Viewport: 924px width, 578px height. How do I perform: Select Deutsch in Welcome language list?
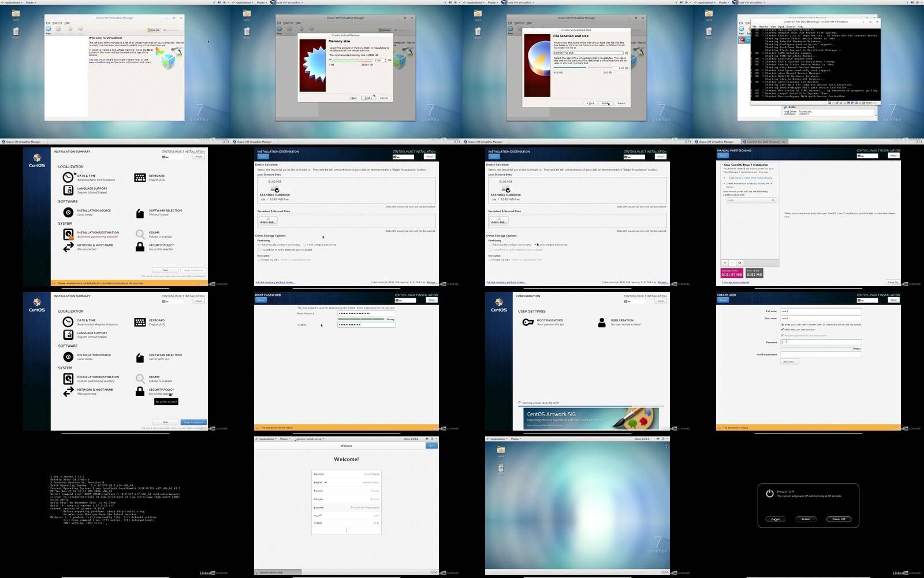point(346,474)
